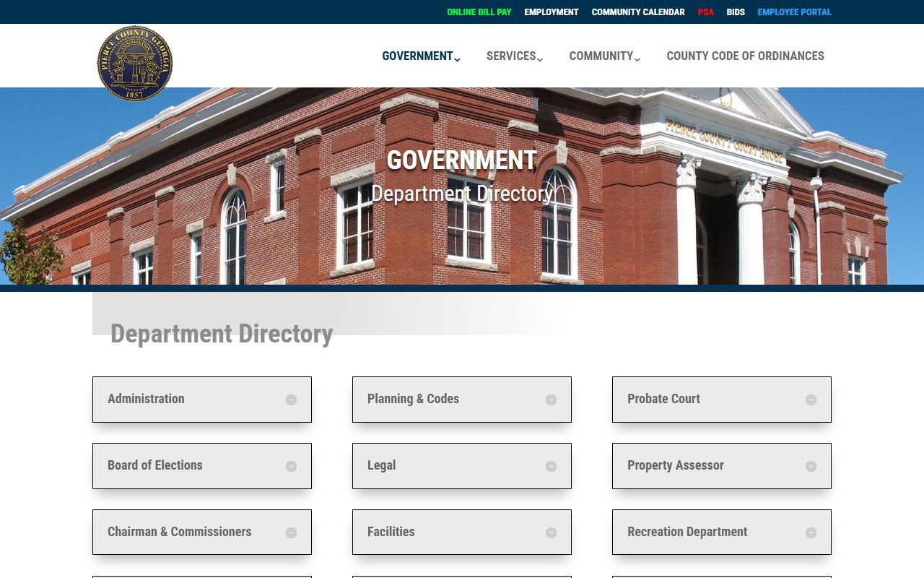Open the Community dropdown menu
Screen dimensions: 924x578
coord(604,56)
